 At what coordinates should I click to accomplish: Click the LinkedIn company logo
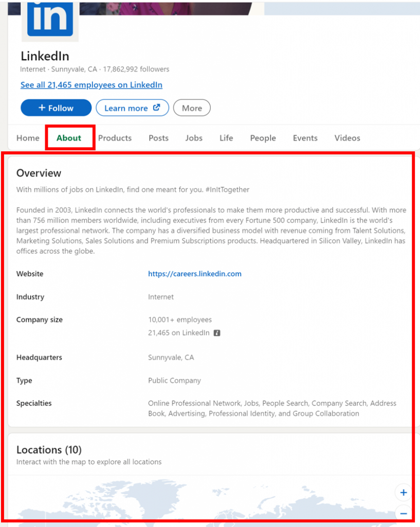(x=49, y=18)
